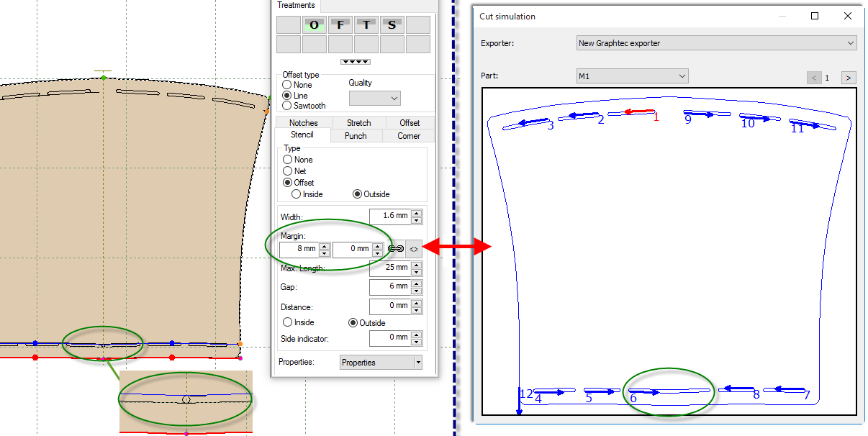Select the S treatment button

392,24
